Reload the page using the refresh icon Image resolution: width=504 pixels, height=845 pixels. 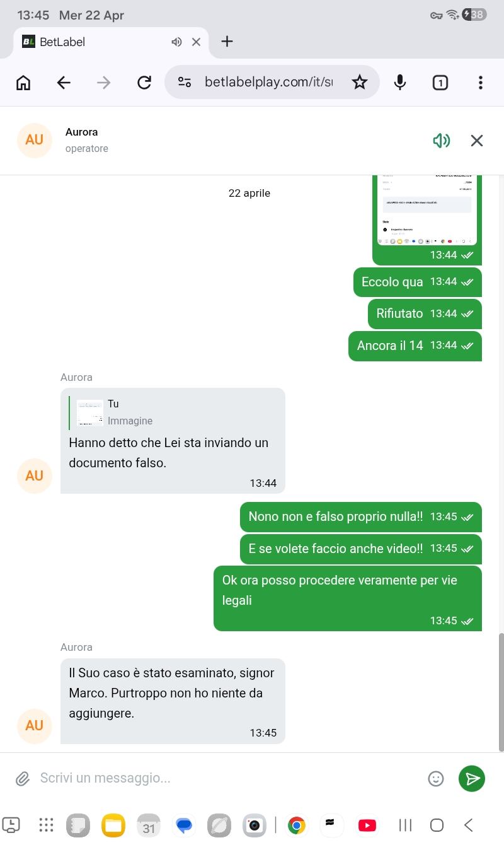(x=144, y=83)
